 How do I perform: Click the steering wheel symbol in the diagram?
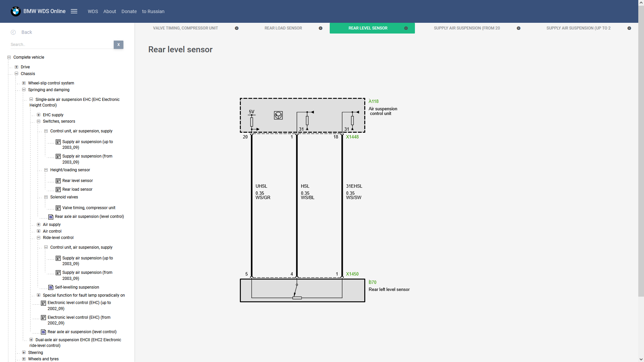click(278, 115)
